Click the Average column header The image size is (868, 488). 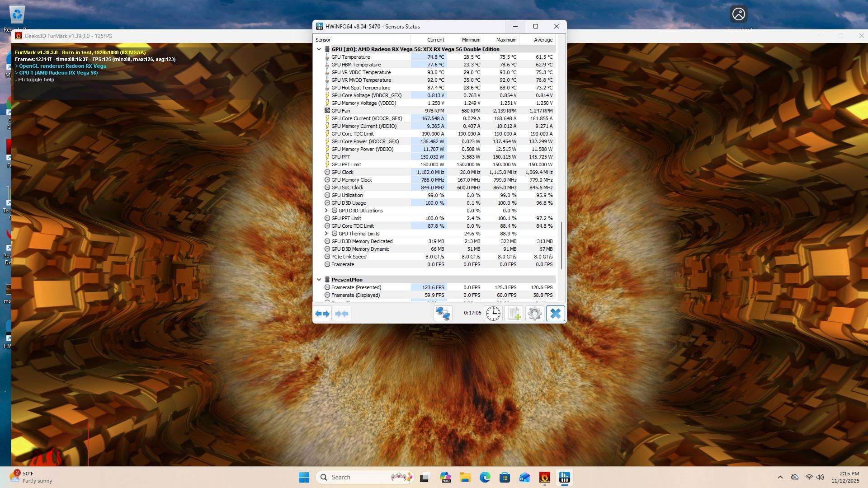click(x=538, y=40)
